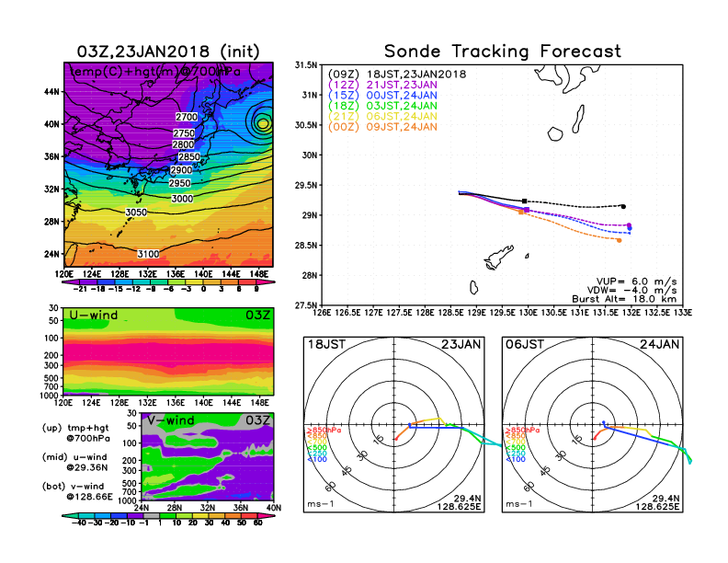
Task: Click the black square burst marker on track
Action: click(525, 201)
